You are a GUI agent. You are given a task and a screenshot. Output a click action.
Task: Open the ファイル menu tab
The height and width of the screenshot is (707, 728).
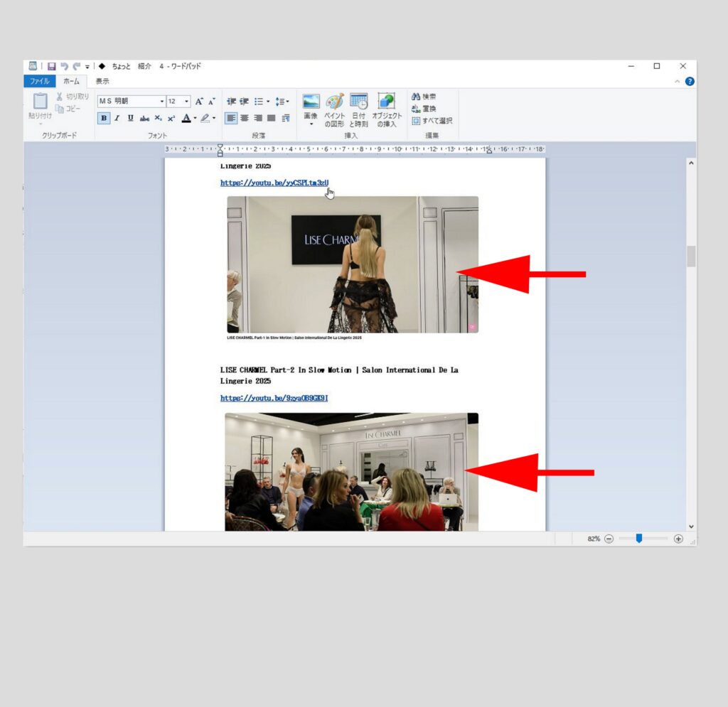[x=40, y=81]
